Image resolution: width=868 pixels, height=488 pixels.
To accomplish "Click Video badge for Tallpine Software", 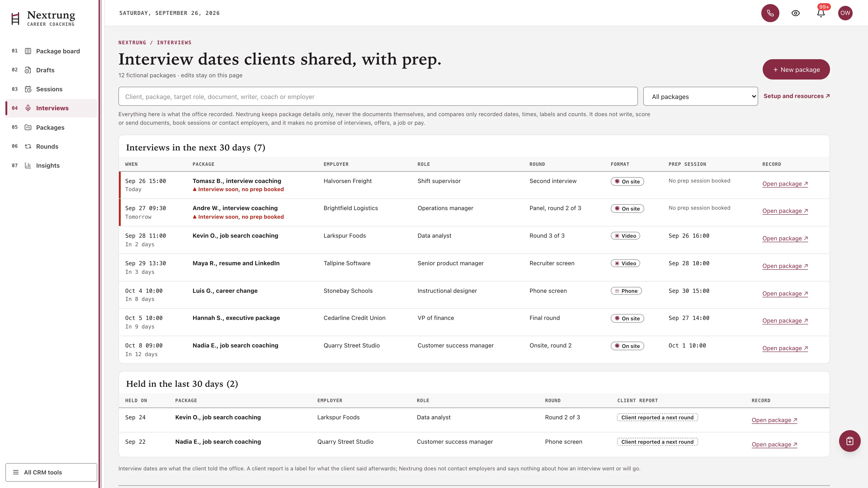I will [625, 263].
